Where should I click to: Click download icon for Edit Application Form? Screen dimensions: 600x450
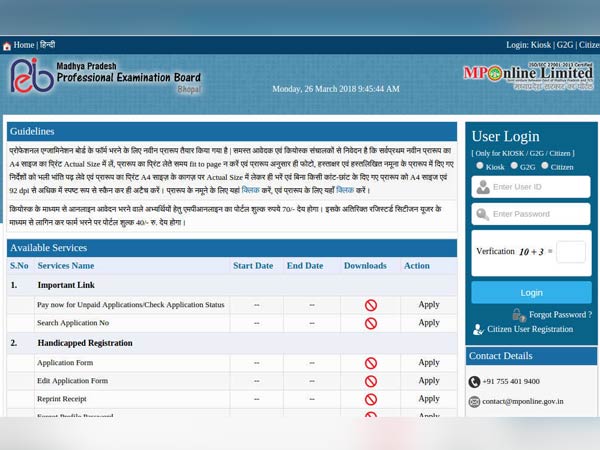(x=371, y=381)
